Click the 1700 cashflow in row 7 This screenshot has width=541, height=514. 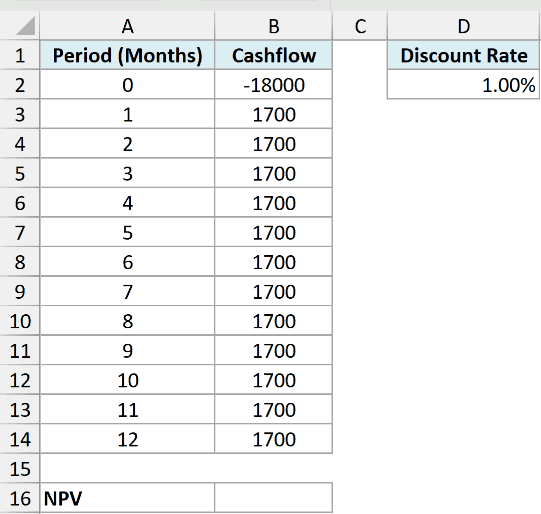pyautogui.click(x=274, y=233)
